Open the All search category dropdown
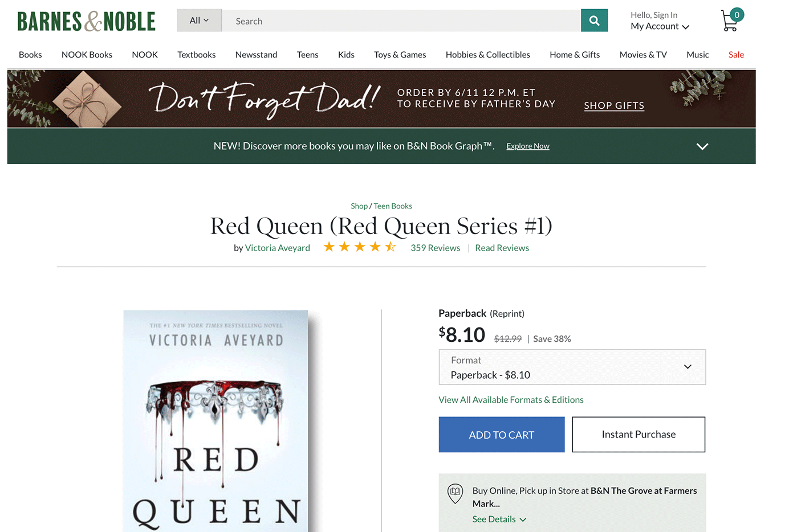789x532 pixels. (199, 21)
